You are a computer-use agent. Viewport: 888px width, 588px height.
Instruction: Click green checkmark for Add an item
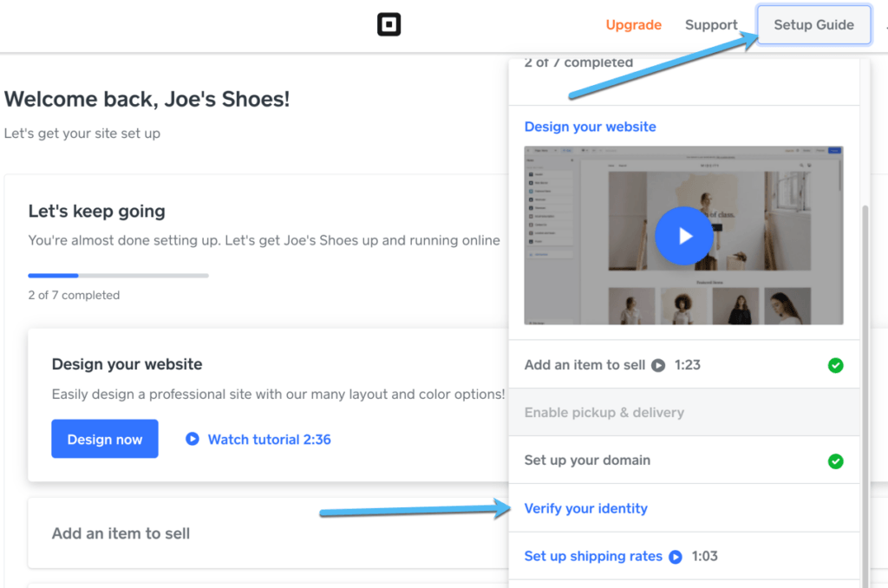coord(835,365)
